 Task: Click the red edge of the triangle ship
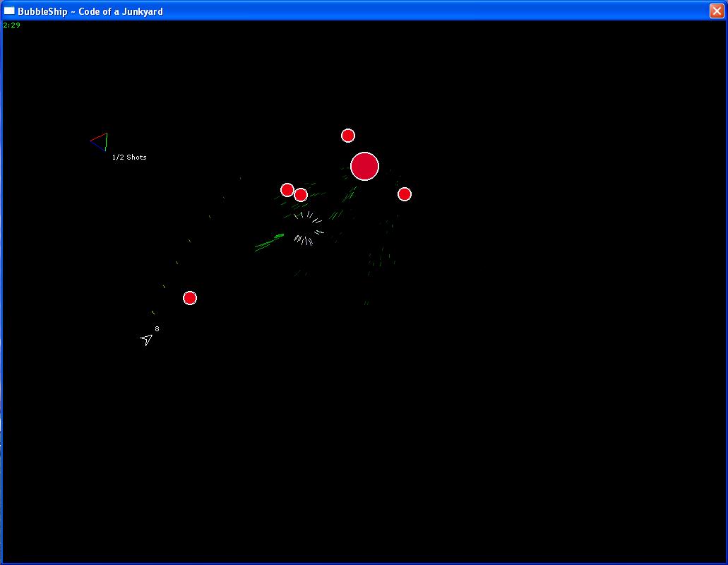[98, 136]
